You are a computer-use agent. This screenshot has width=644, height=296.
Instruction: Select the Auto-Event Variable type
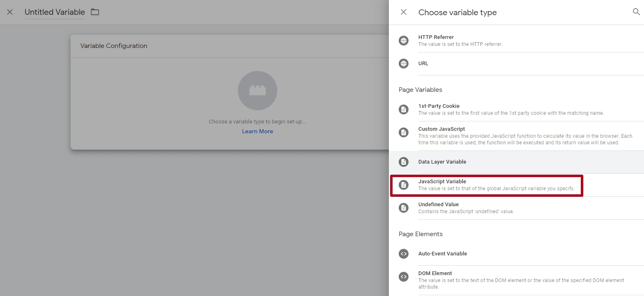[x=516, y=254]
